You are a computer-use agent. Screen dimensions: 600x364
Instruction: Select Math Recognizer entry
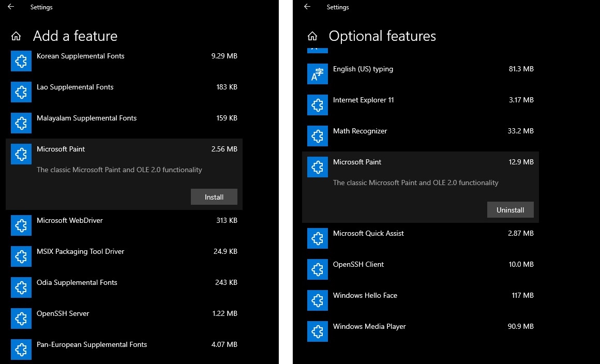(420, 136)
